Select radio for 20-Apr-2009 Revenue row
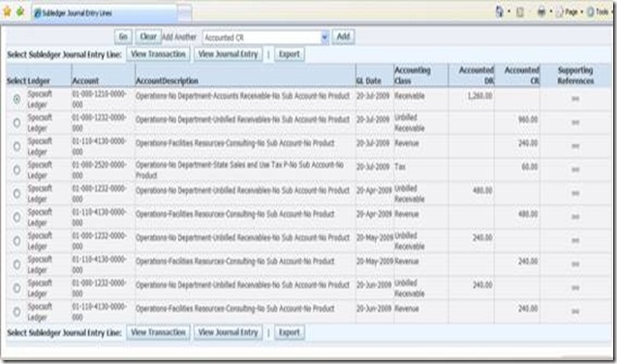617x364 pixels. coord(16,217)
